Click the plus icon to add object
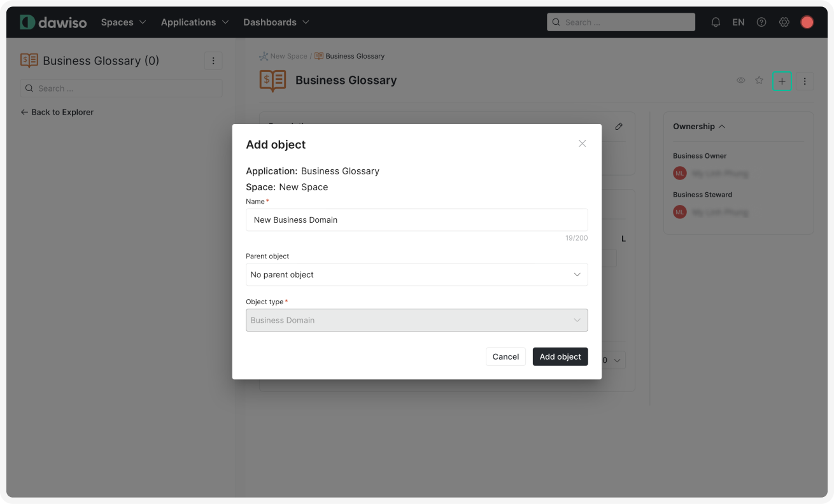The image size is (834, 504). 782,81
